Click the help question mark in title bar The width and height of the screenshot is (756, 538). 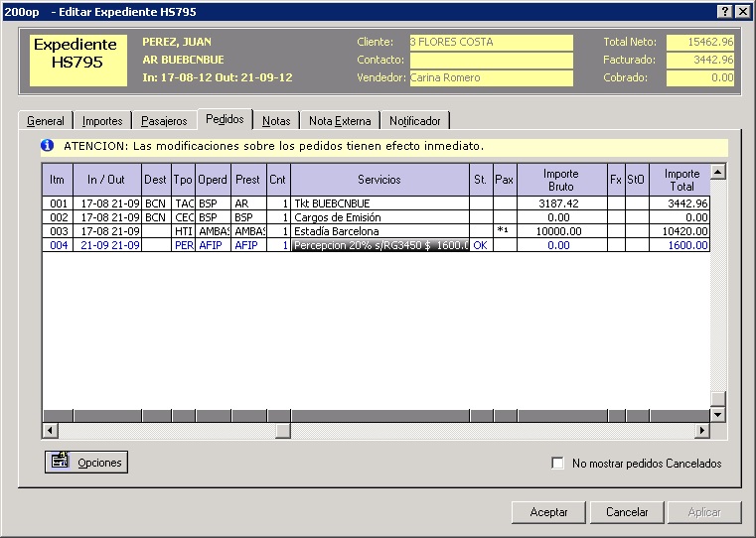tap(724, 12)
